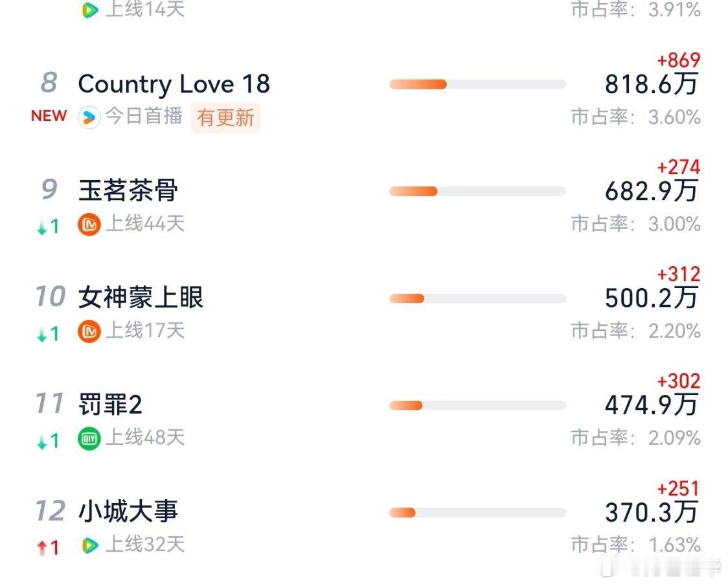Open the 玉茗茶骨 show entry
Viewport: 728px width, 584px height.
point(128,190)
